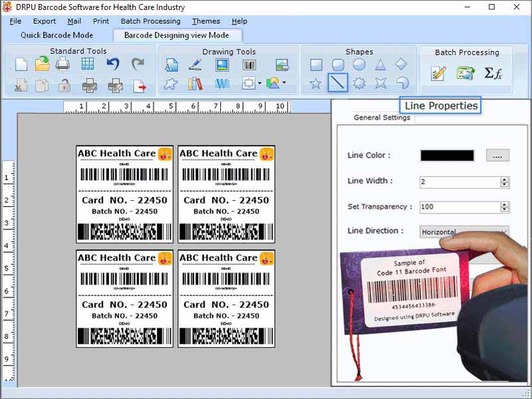Open the Batch Processing menu
532x399 pixels.
point(150,21)
